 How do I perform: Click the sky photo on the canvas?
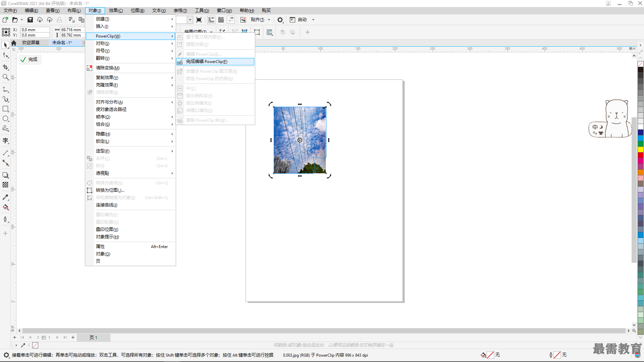300,140
